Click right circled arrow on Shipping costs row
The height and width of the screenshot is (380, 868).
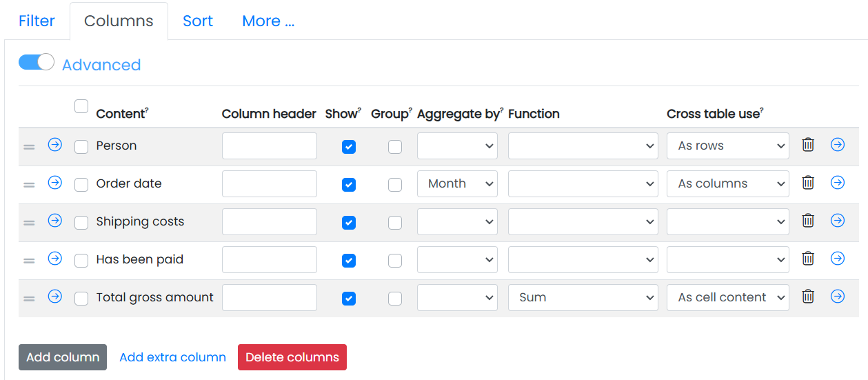(x=838, y=221)
